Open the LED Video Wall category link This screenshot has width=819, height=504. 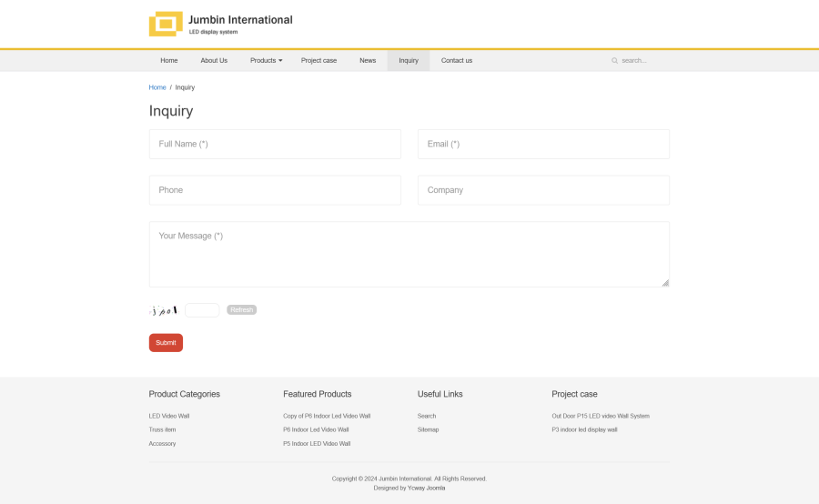[x=169, y=416]
